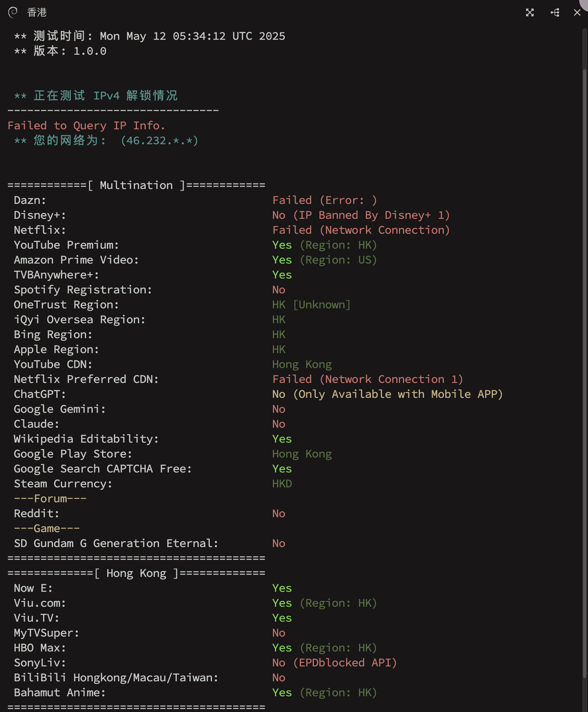This screenshot has height=712, width=588.
Task: Close the 香港 terminal panel
Action: click(577, 12)
